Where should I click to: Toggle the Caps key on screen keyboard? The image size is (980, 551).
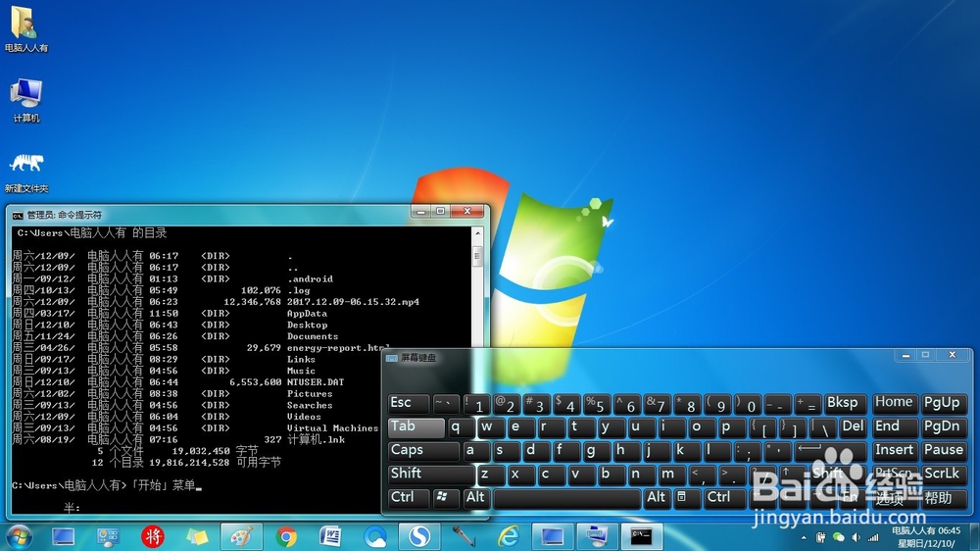tap(423, 450)
